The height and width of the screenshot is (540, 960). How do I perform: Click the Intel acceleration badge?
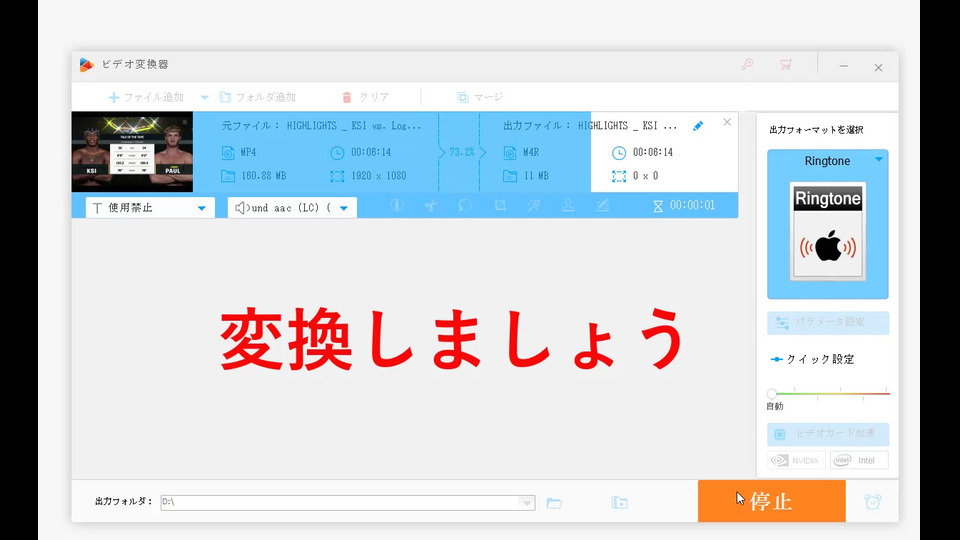click(859, 460)
